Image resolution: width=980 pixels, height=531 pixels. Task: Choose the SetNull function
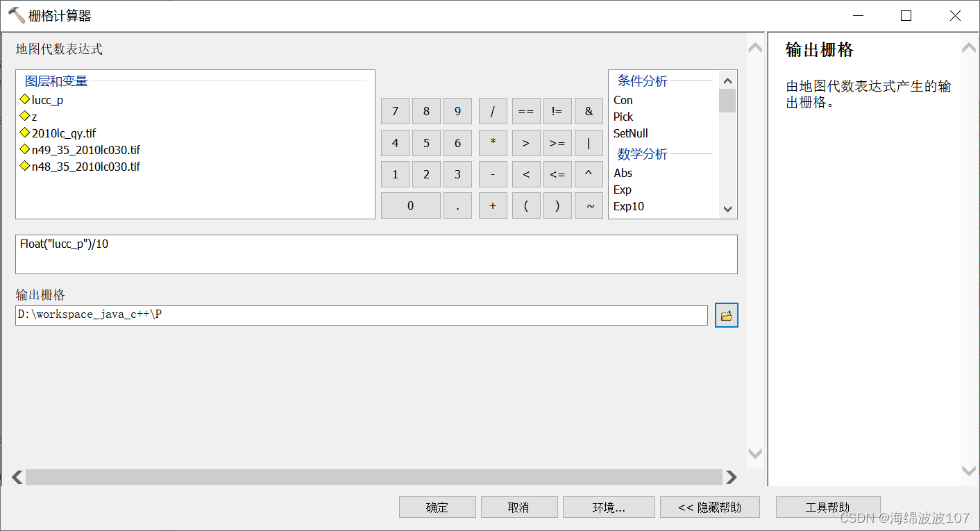tap(631, 133)
